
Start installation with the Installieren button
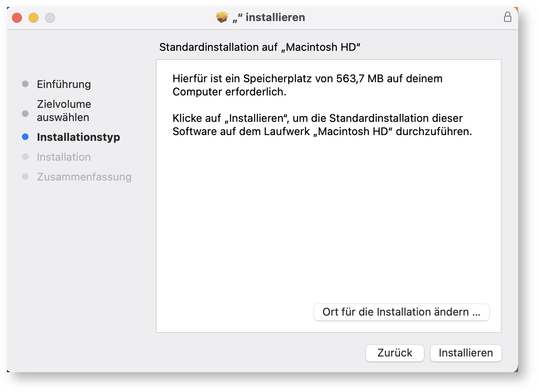tap(466, 353)
